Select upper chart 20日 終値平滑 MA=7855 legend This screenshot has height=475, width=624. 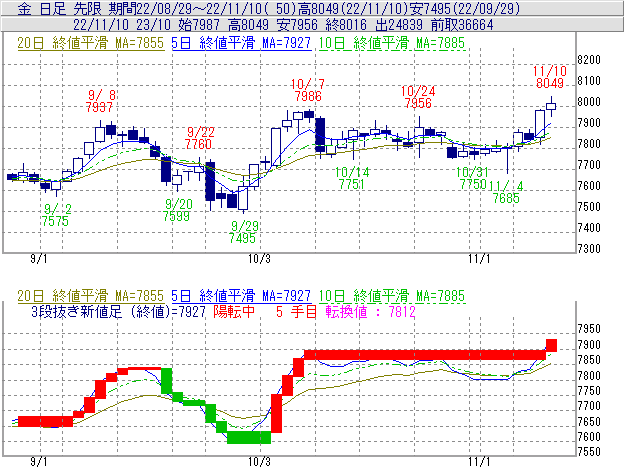tap(90, 43)
